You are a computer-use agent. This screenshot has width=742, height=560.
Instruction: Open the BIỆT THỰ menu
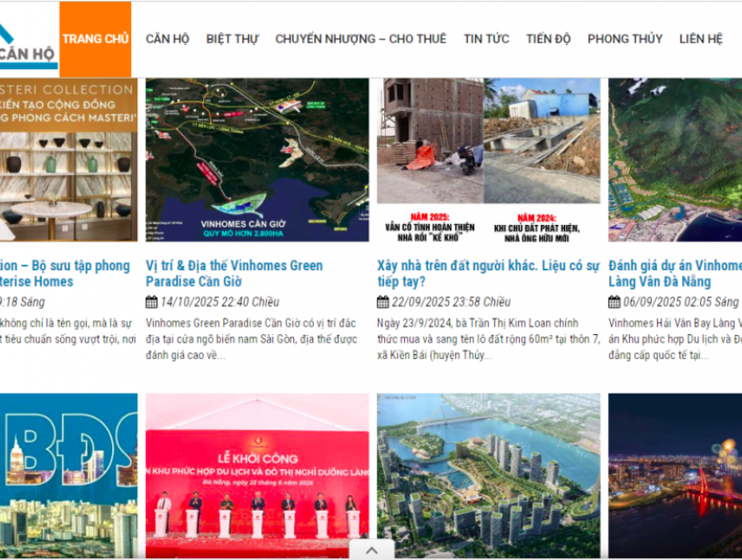coord(231,38)
